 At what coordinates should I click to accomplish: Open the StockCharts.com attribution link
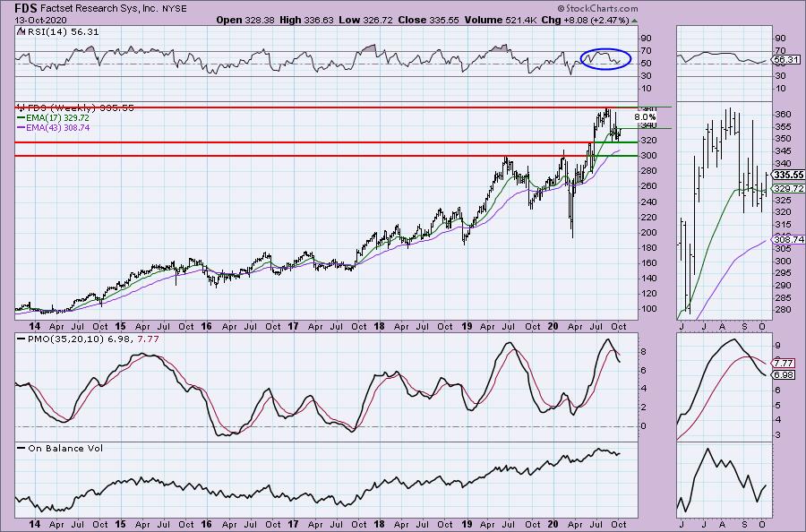coord(598,8)
